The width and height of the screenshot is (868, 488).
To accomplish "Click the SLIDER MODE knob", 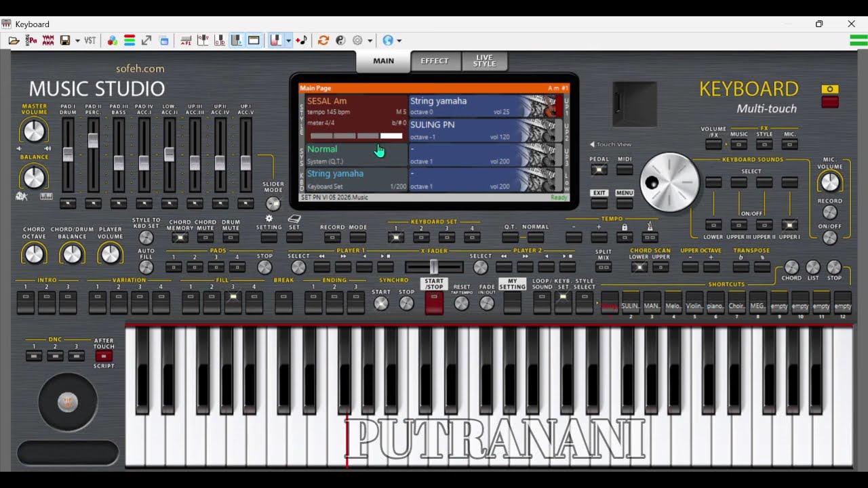I will 273,203.
